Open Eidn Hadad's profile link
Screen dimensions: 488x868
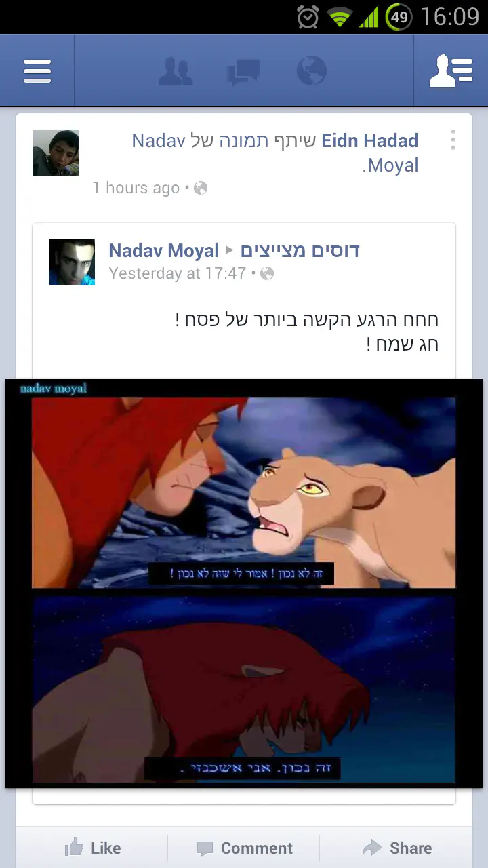click(369, 141)
